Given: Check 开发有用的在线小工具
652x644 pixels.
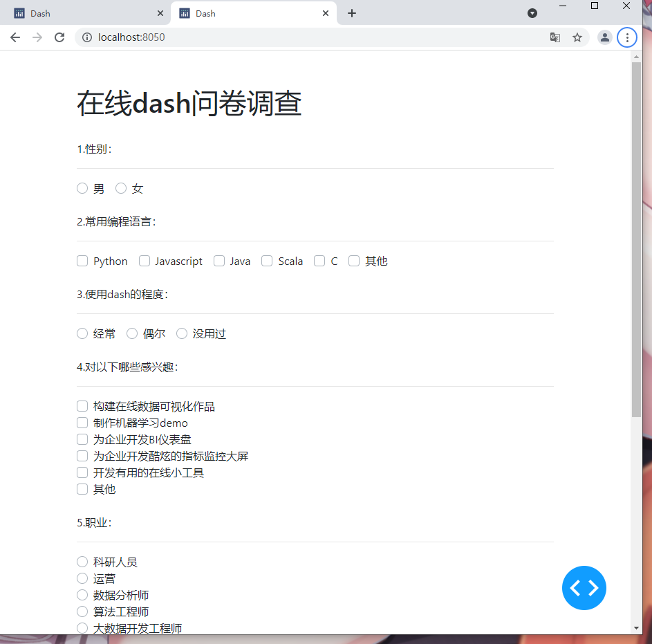Looking at the screenshot, I should [x=82, y=472].
